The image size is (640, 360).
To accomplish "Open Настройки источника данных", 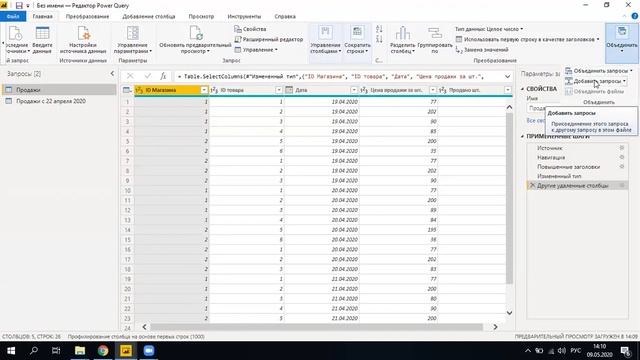I will tap(83, 40).
